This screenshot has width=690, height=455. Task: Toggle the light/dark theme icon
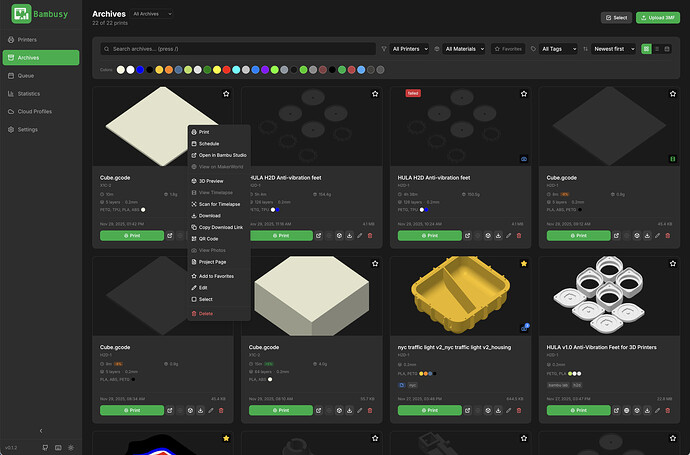click(x=71, y=448)
